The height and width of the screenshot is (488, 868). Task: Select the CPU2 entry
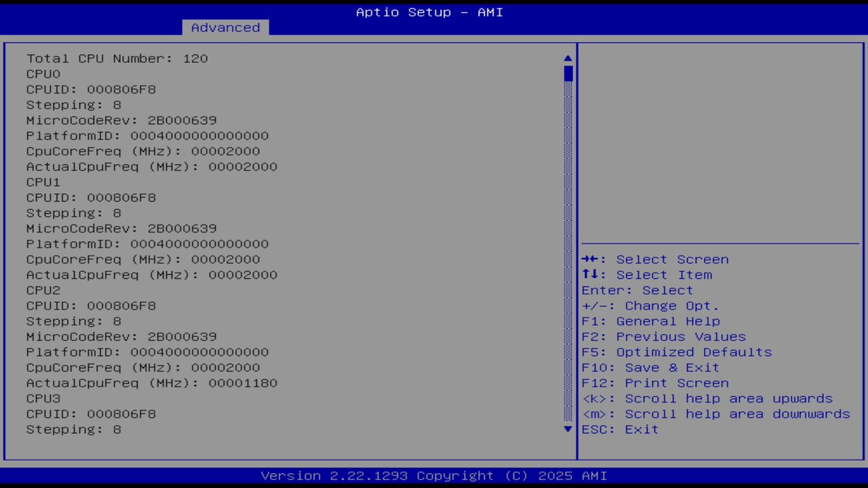43,289
